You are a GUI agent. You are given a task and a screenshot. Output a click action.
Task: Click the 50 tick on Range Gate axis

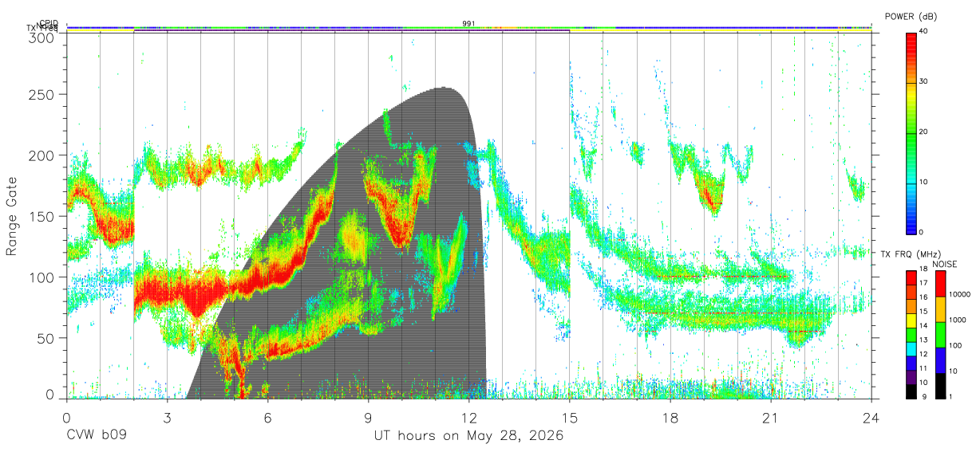[47, 337]
